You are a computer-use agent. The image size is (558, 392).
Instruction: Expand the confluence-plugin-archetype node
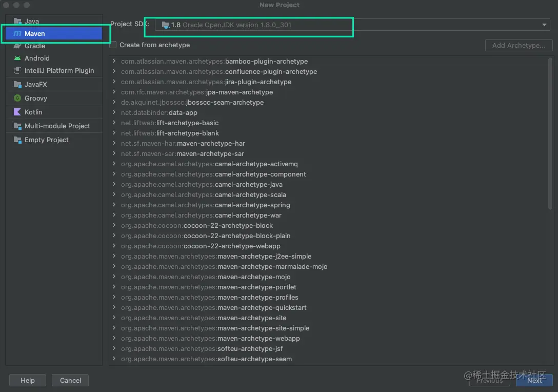pyautogui.click(x=114, y=71)
